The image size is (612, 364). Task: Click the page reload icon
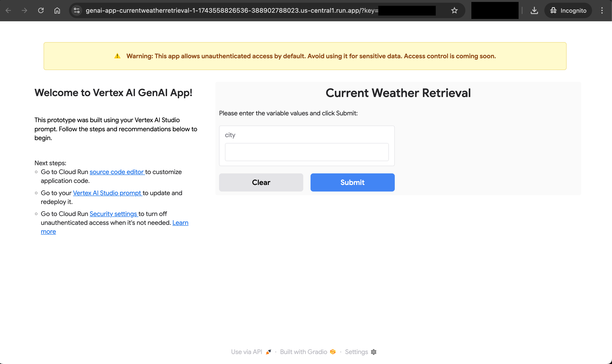click(x=41, y=10)
